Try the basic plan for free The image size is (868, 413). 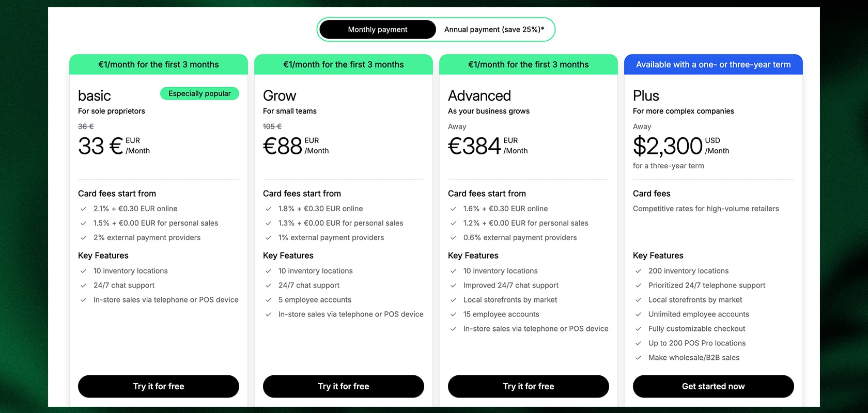[158, 386]
